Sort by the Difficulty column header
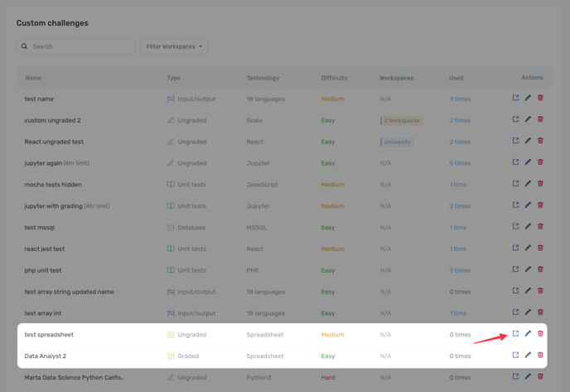570x392 pixels. pyautogui.click(x=334, y=78)
